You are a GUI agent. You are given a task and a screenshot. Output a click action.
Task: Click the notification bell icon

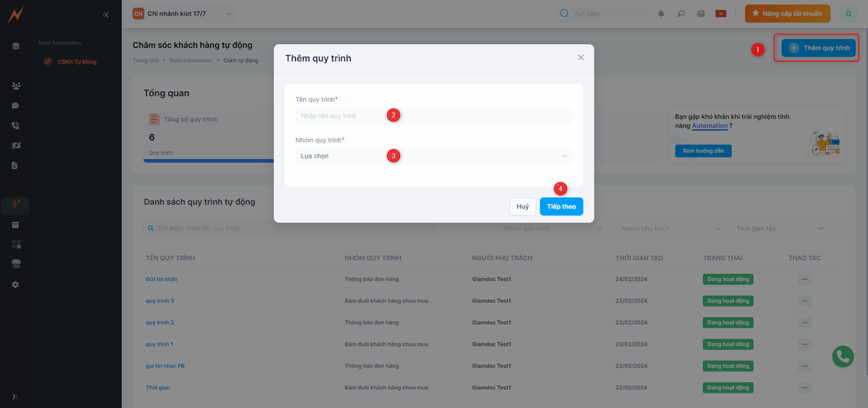tap(660, 14)
